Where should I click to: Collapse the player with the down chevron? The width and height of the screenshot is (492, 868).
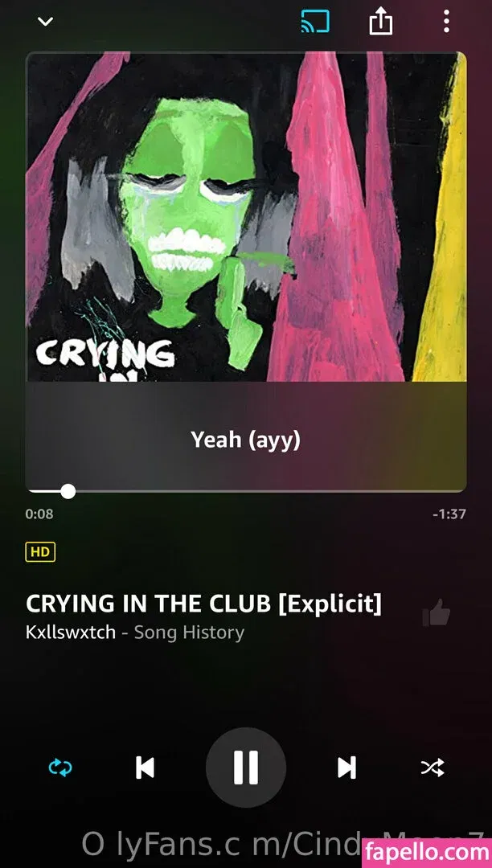(x=45, y=22)
